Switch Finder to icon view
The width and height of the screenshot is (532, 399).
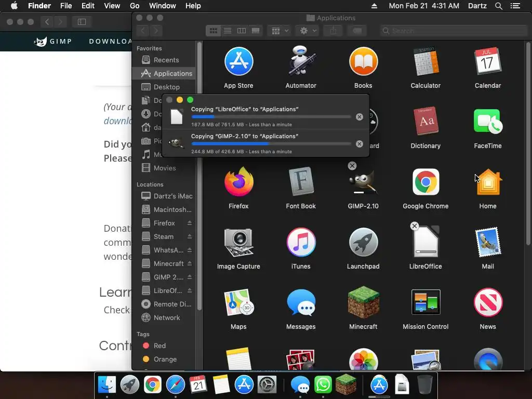[x=214, y=31]
